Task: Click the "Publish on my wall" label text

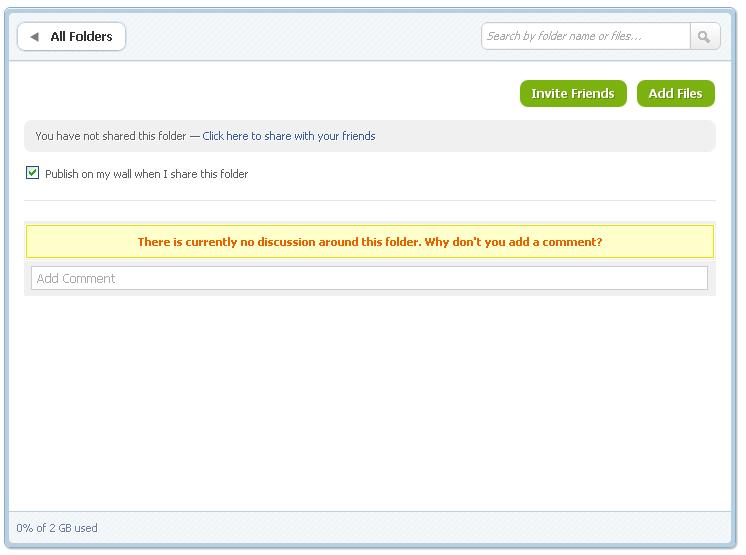Action: pos(147,174)
